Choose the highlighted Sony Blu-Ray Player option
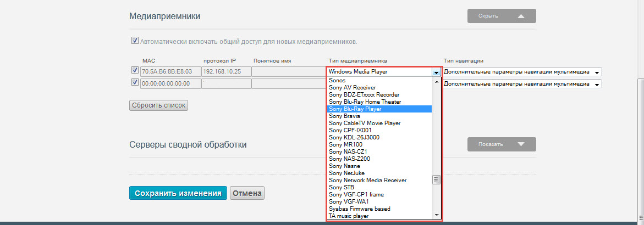 [x=379, y=109]
